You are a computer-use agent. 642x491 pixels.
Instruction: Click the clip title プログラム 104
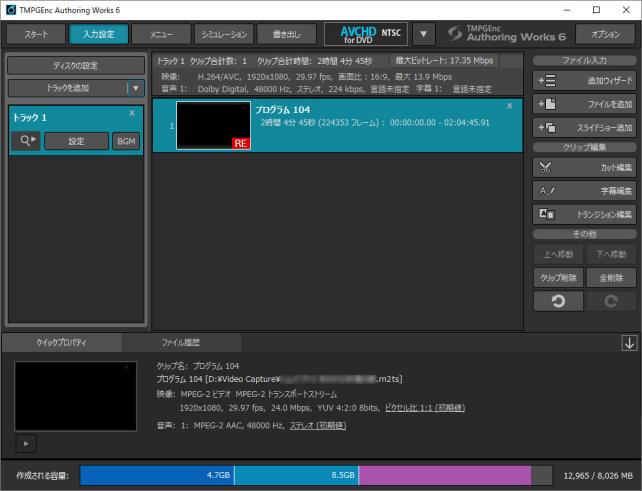(283, 110)
